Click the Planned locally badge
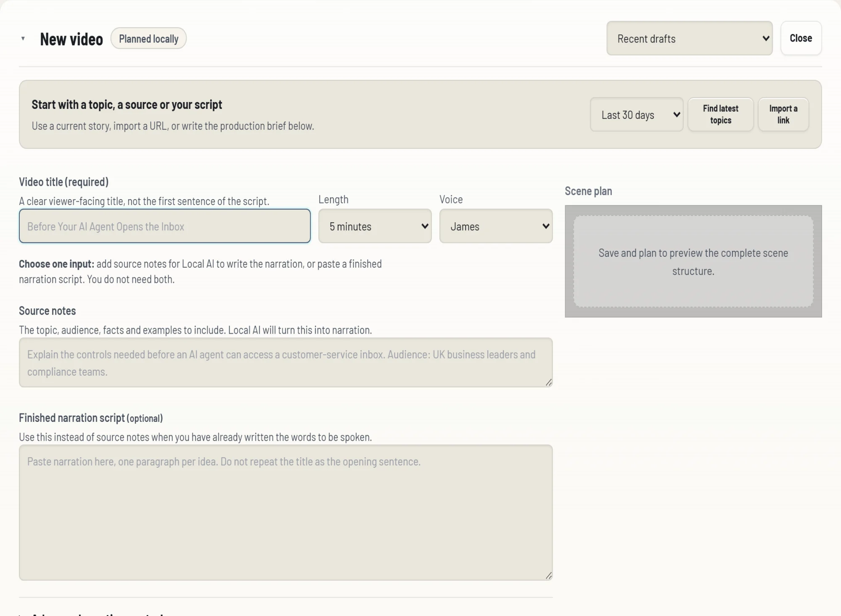This screenshot has width=841, height=616. pyautogui.click(x=148, y=39)
